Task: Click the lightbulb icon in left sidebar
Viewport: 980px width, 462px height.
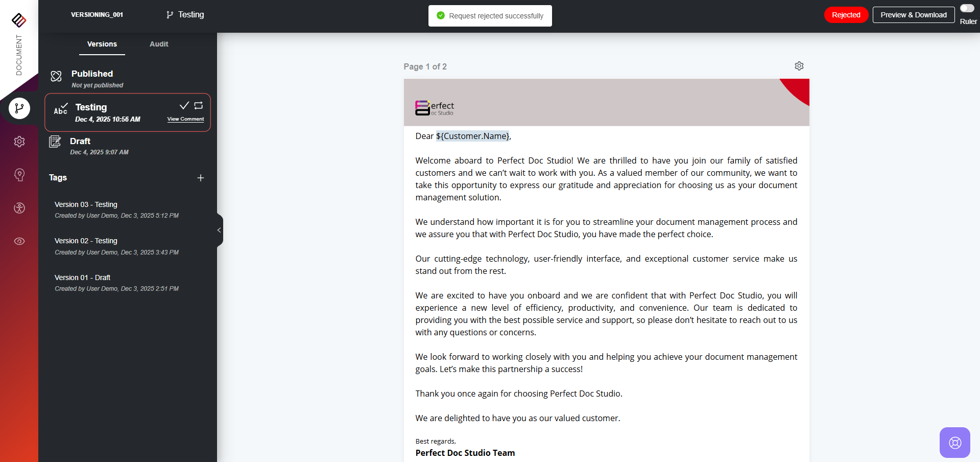Action: (x=19, y=175)
